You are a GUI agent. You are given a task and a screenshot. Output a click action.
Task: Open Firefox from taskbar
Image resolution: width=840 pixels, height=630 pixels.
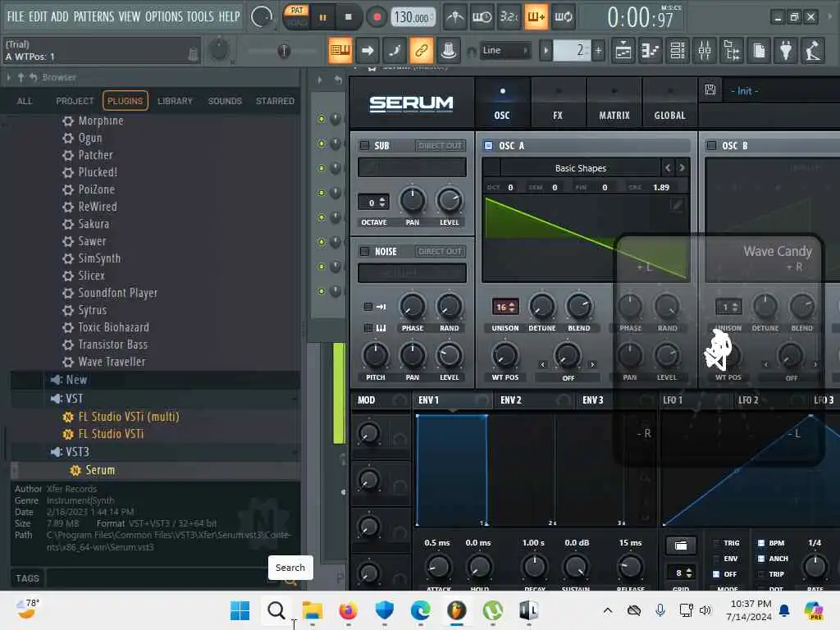click(x=348, y=610)
